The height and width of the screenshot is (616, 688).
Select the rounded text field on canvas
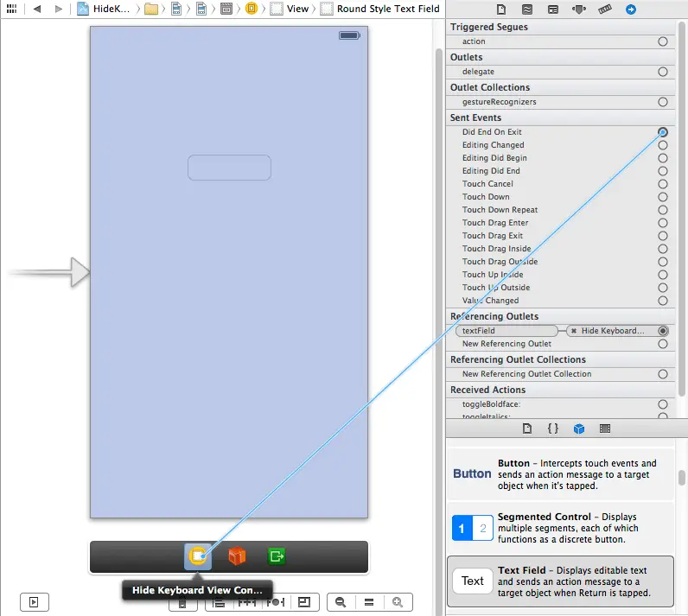(x=229, y=168)
